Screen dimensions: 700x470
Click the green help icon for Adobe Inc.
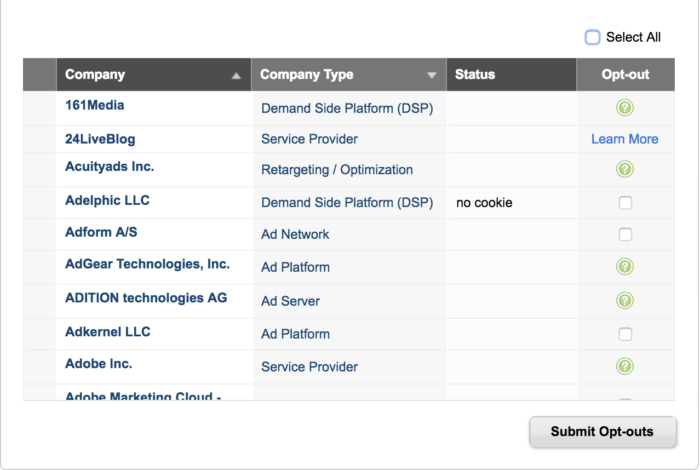(625, 366)
